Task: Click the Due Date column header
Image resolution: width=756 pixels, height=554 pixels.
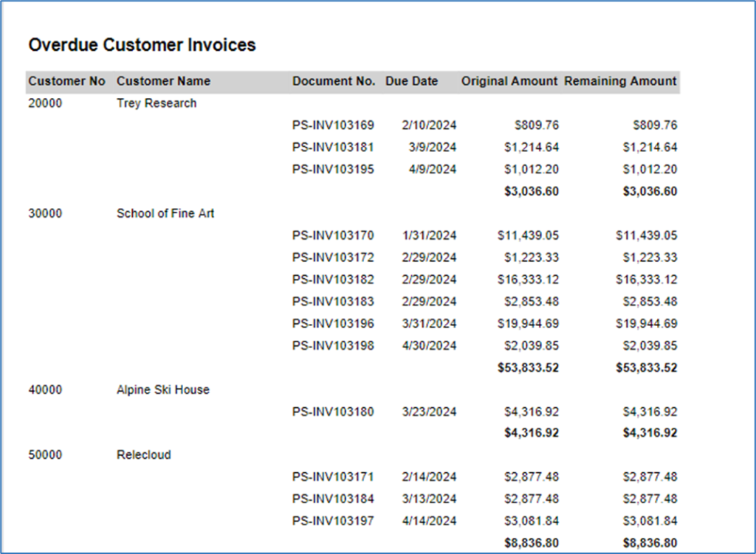Action: tap(411, 81)
